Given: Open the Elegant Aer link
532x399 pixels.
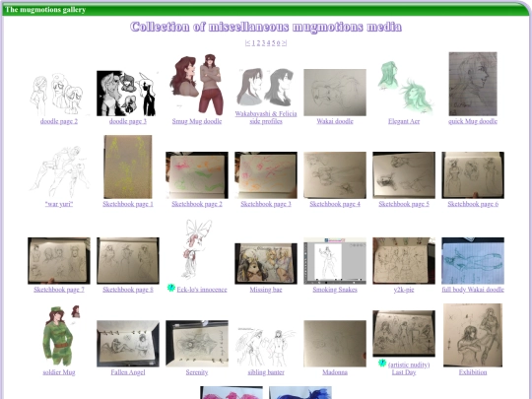Looking at the screenshot, I should tap(404, 121).
